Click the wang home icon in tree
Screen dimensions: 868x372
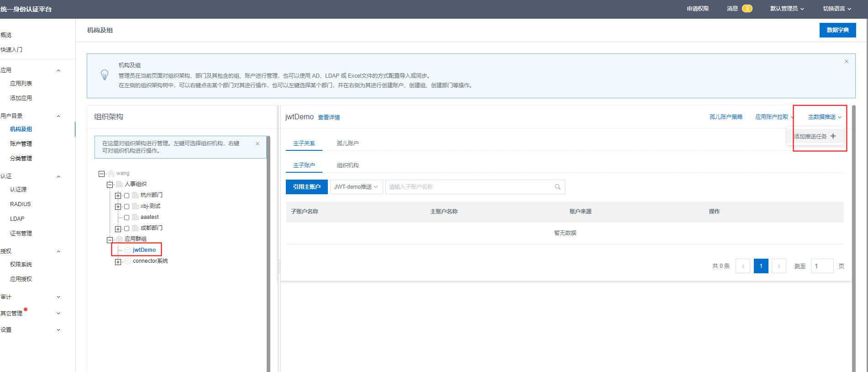(x=111, y=174)
